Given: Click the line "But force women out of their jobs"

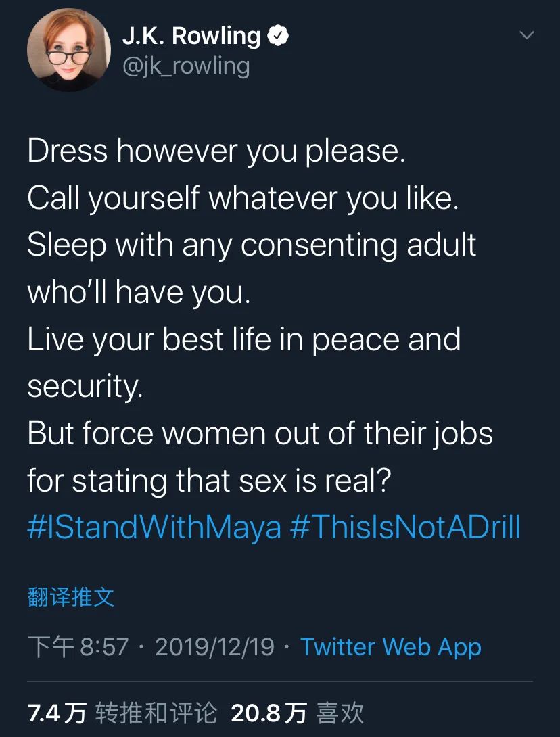Looking at the screenshot, I should 260,433.
